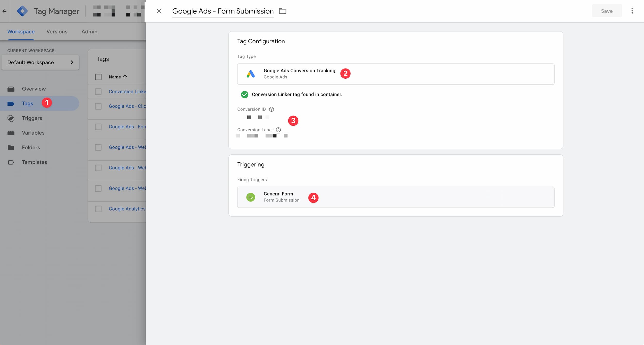Click the Overview sidebar icon
Screen dimensions: 644x345
click(x=11, y=89)
